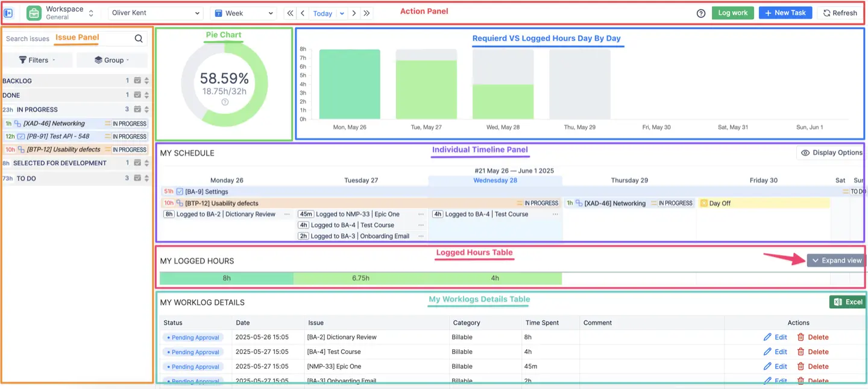The width and height of the screenshot is (868, 389).
Task: Open the Group menu in the Issue Panel
Action: click(112, 60)
